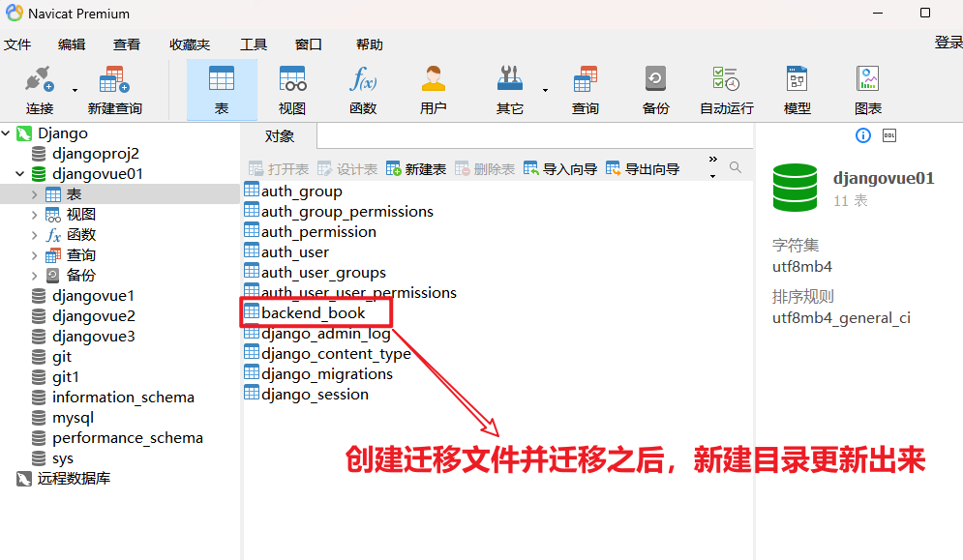Click the New Query (新建查询) icon

tap(115, 90)
